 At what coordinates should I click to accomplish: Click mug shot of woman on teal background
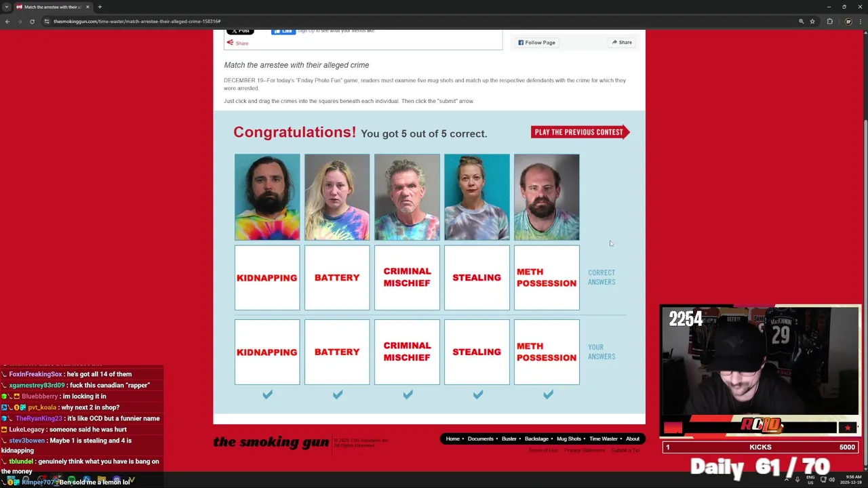pos(477,197)
